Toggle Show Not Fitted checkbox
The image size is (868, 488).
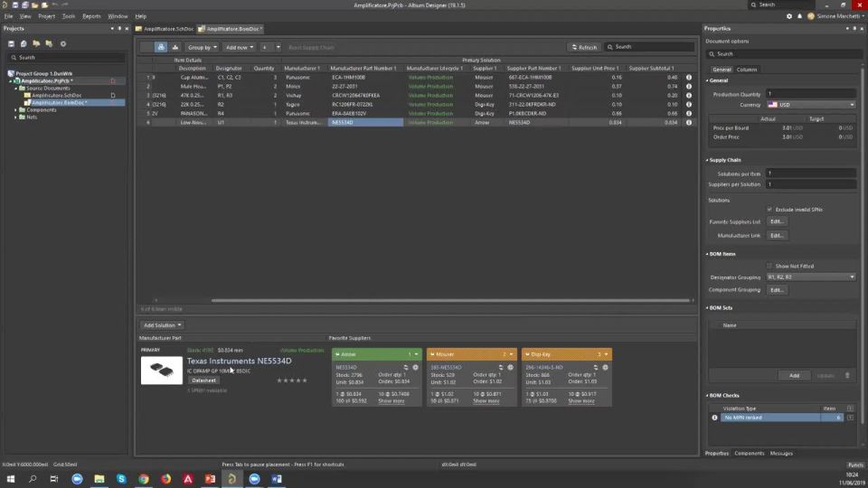tap(769, 266)
